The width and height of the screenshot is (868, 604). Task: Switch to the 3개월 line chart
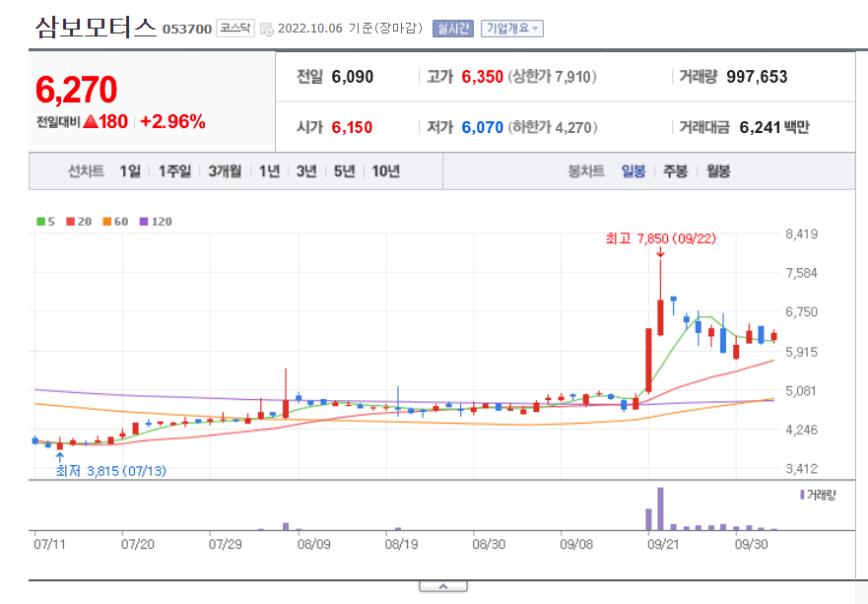225,171
